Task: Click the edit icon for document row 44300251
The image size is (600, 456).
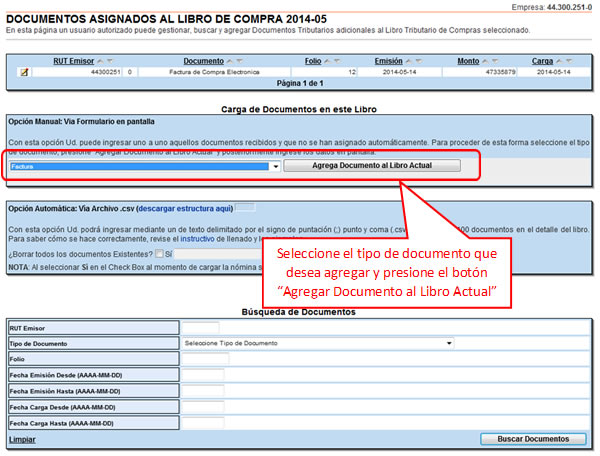Action: click(x=24, y=72)
